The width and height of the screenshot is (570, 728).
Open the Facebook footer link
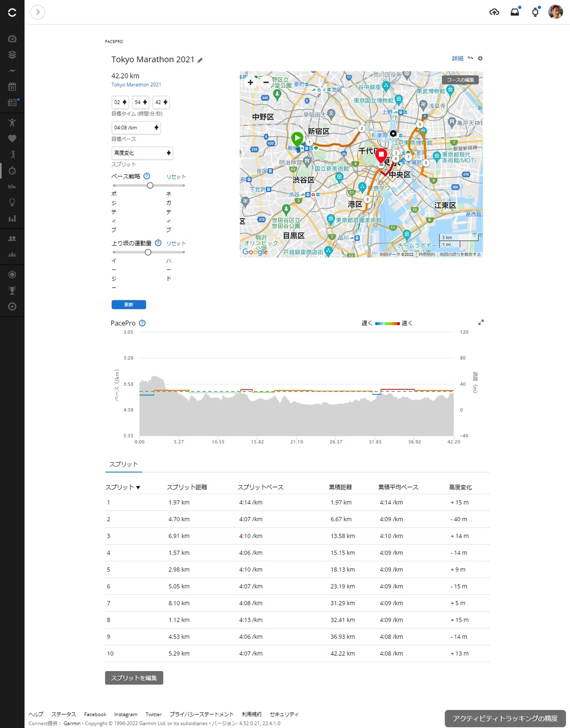(x=95, y=714)
